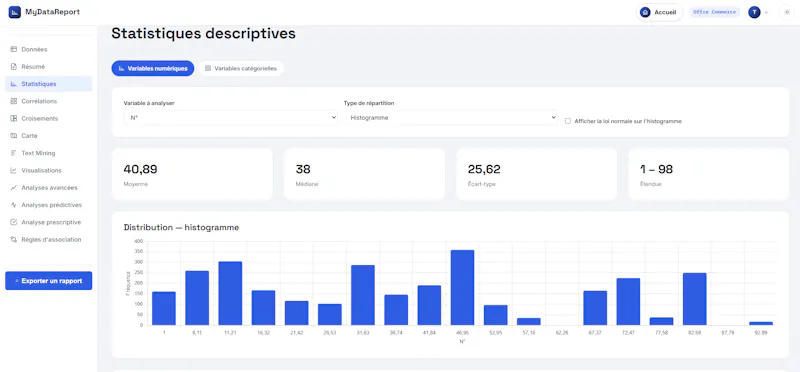Click the Résumé document icon
Screen dimensions: 800x372
click(x=14, y=67)
